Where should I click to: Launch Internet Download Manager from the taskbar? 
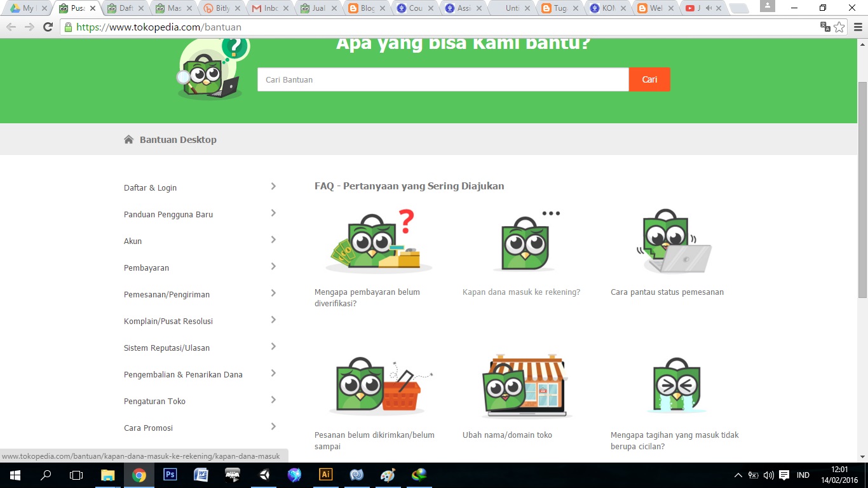point(419,475)
